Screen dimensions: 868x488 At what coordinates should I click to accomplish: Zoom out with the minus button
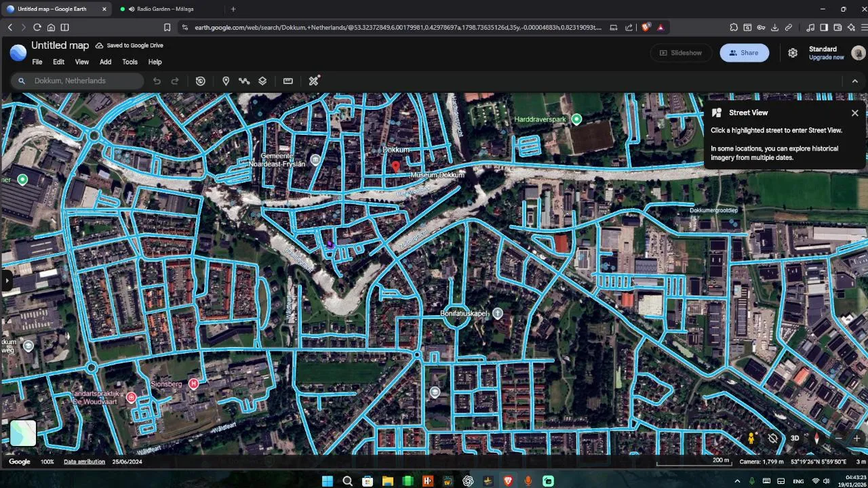point(838,438)
